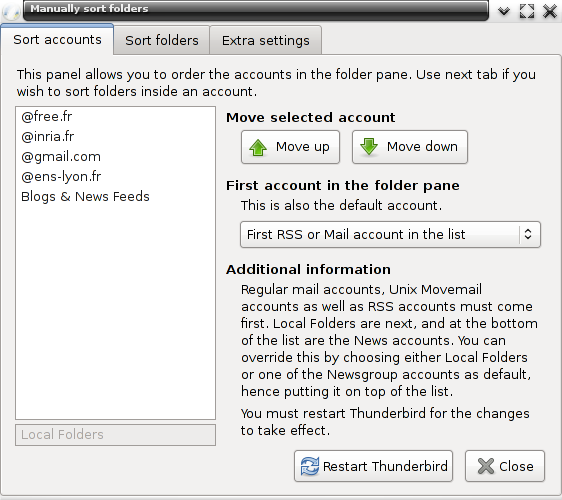562x500 pixels.
Task: Click the title bar fullscreen icon
Action: tap(527, 11)
